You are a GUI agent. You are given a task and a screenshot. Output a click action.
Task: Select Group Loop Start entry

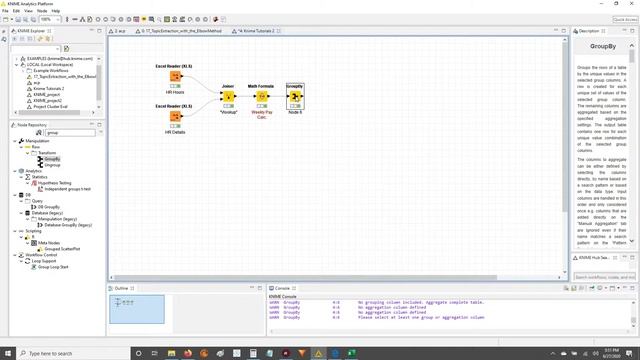pyautogui.click(x=53, y=267)
